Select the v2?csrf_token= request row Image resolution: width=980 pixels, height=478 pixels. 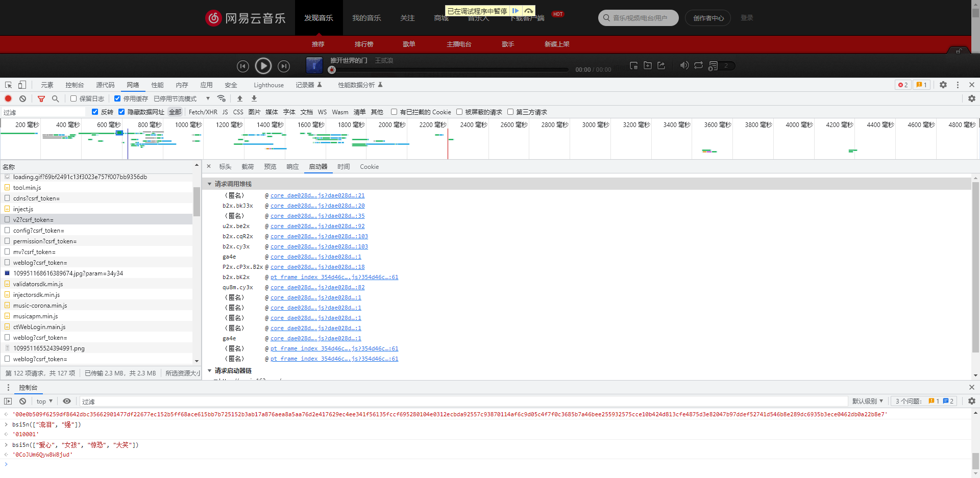96,220
